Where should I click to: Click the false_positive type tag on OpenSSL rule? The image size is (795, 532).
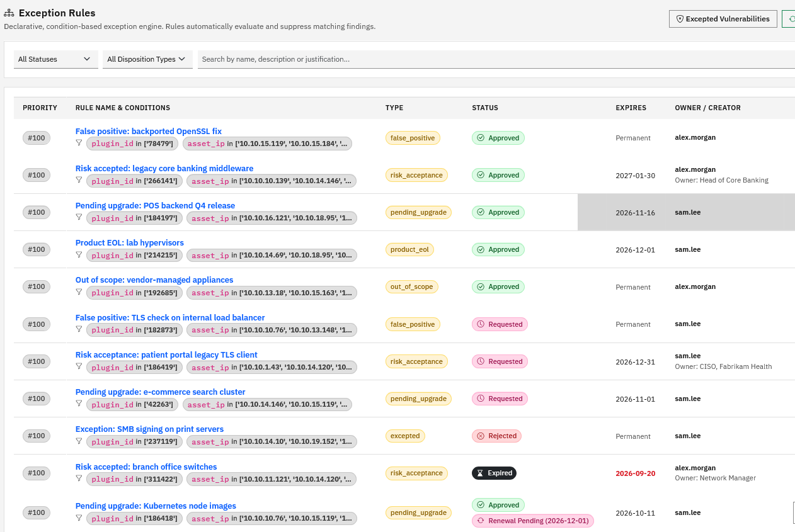(x=413, y=138)
